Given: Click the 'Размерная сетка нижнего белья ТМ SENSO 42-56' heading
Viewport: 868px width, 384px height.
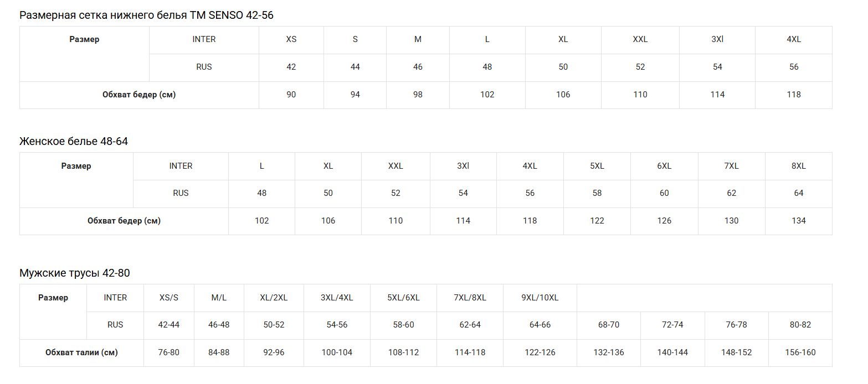Looking at the screenshot, I should pyautogui.click(x=146, y=15).
